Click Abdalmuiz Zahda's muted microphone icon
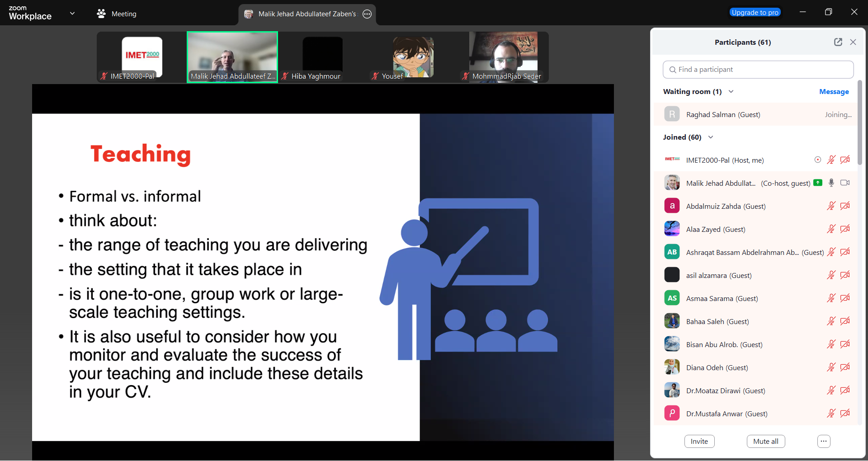 [831, 206]
